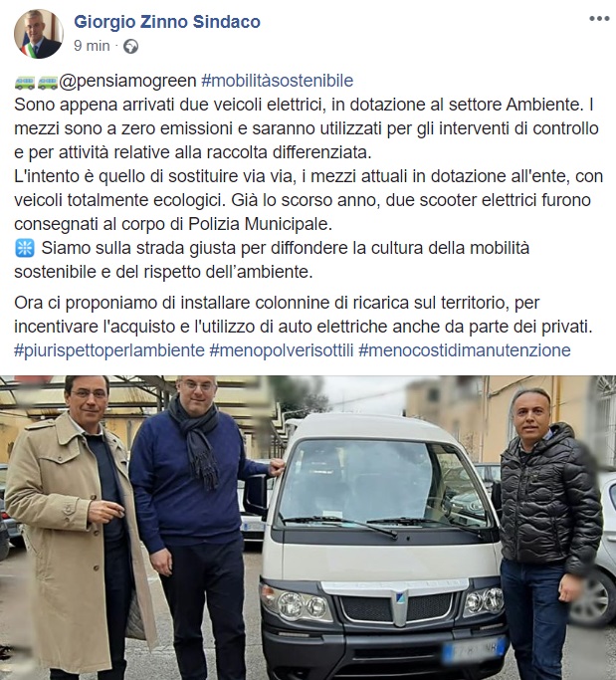Open the #mobilitàsostenibile hashtag
Image resolution: width=616 pixels, height=680 pixels.
point(278,81)
